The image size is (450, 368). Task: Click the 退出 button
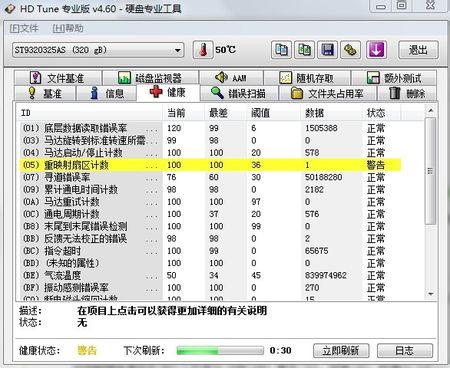tap(418, 50)
